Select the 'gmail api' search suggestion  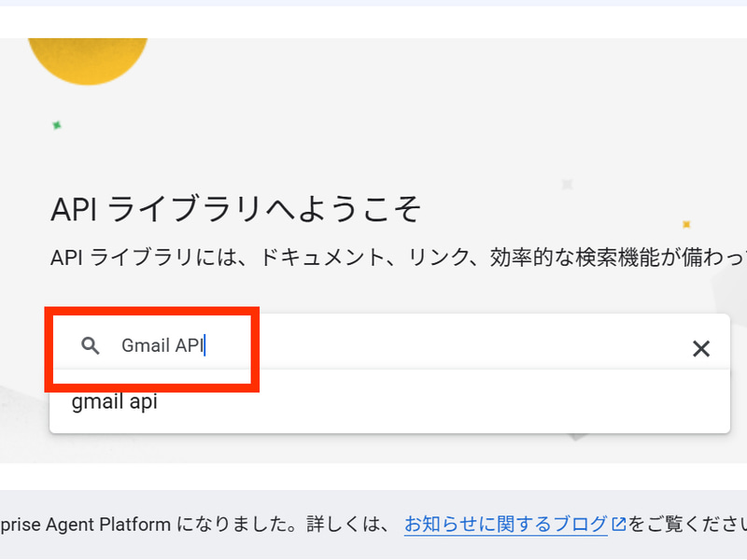[389, 402]
